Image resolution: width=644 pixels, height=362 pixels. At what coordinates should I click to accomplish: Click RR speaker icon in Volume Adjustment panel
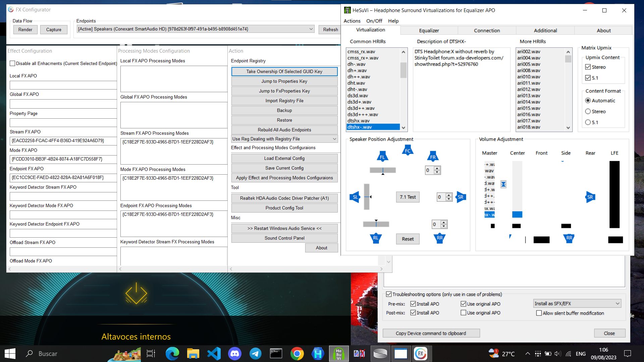click(569, 238)
